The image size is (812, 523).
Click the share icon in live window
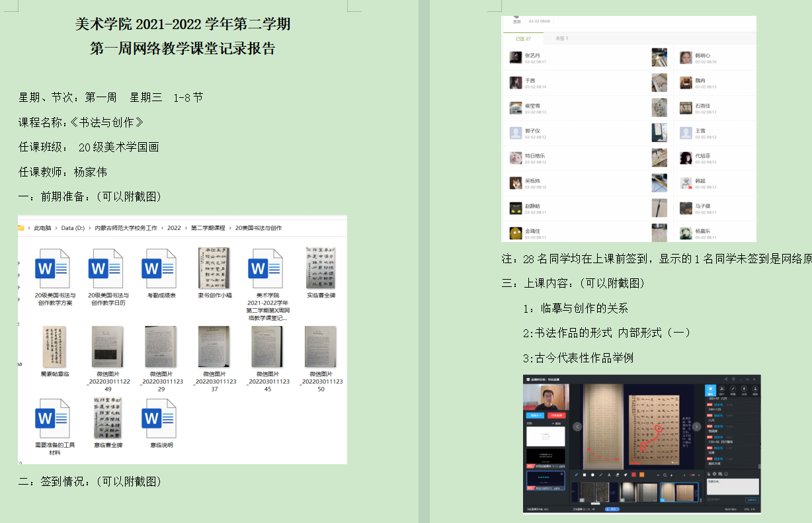tap(725, 379)
